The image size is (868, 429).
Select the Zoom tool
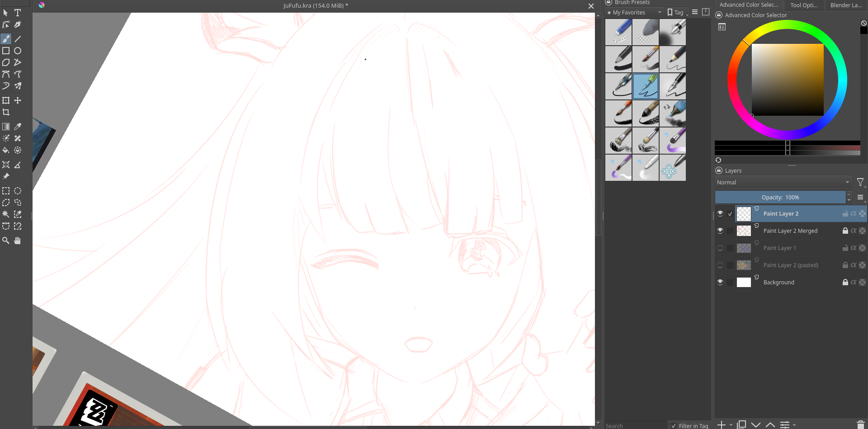(6, 240)
